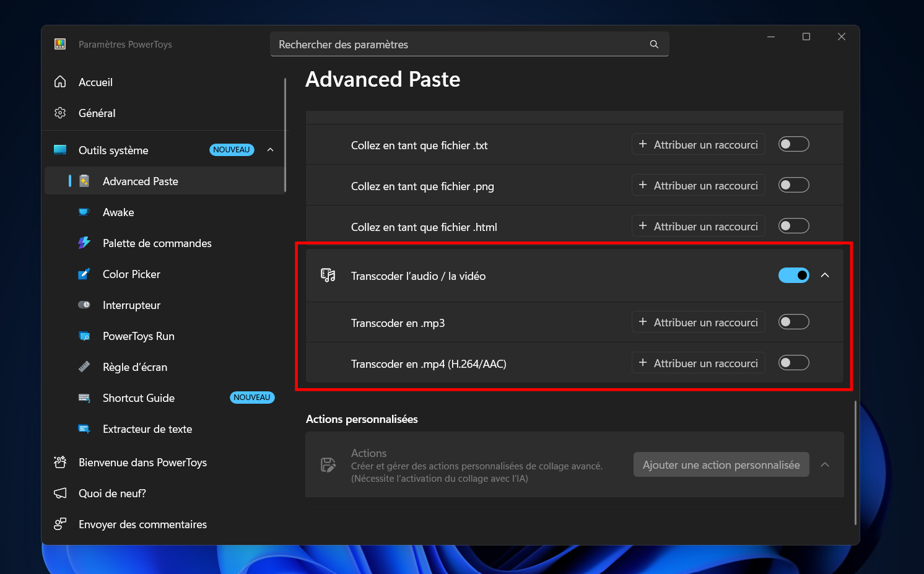The image size is (924, 574).
Task: Click the Palette de commandes lightning icon
Action: (84, 243)
